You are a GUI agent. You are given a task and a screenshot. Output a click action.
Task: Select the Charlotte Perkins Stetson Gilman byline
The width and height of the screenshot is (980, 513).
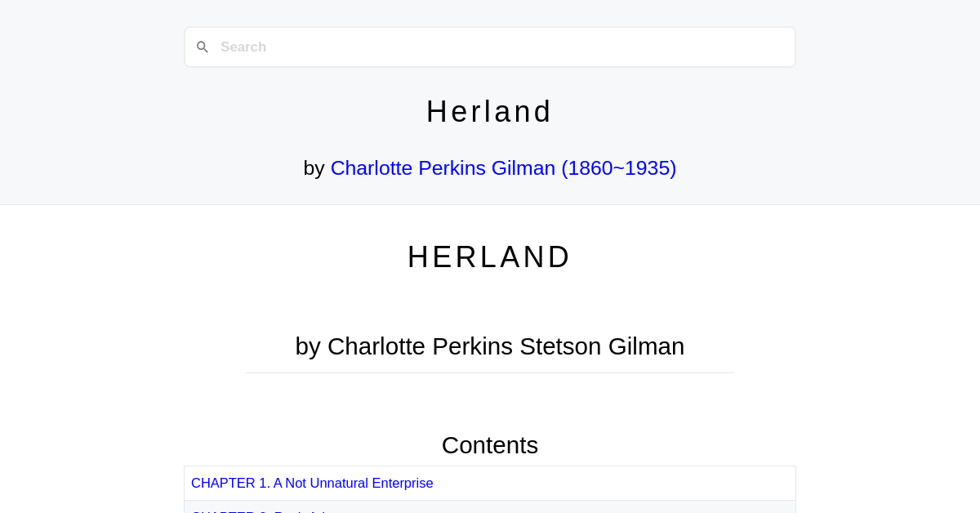pyautogui.click(x=489, y=346)
